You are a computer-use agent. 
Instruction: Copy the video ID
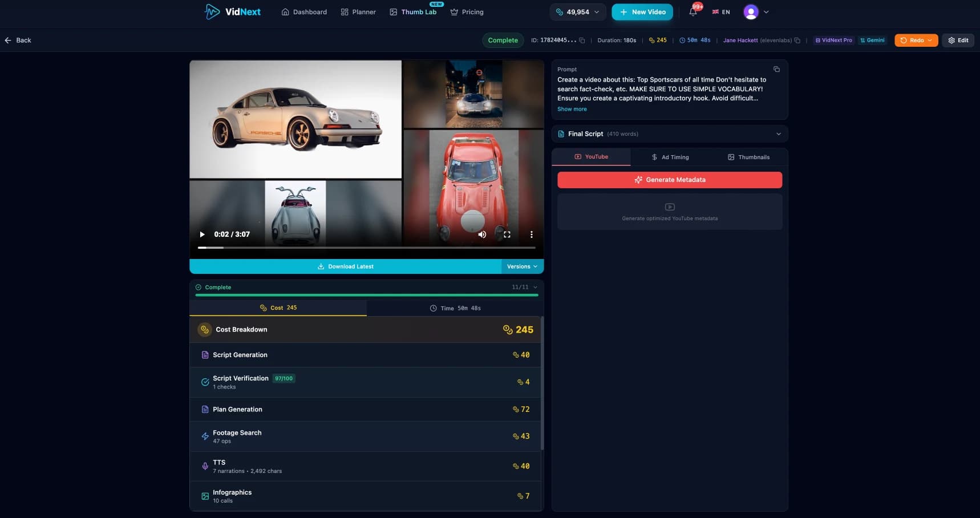pos(582,41)
